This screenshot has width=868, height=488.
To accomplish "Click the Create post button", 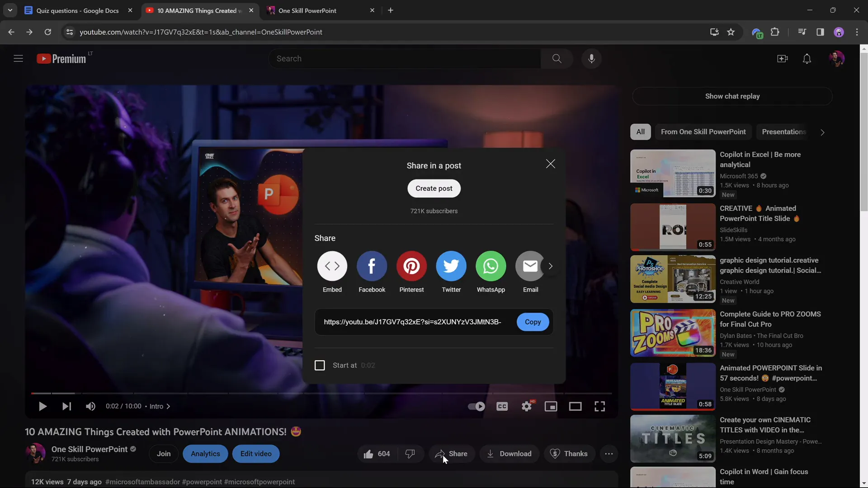I will pos(434,188).
